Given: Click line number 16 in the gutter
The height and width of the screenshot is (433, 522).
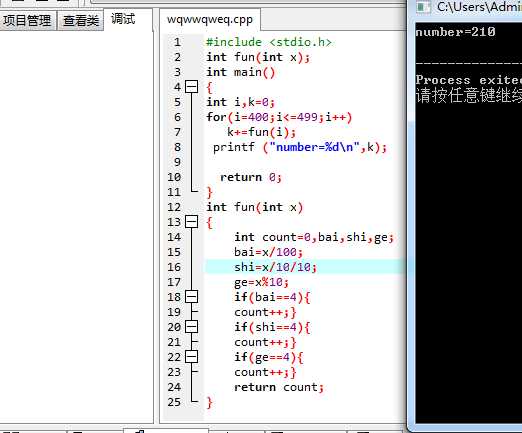Looking at the screenshot, I should pyautogui.click(x=174, y=267).
